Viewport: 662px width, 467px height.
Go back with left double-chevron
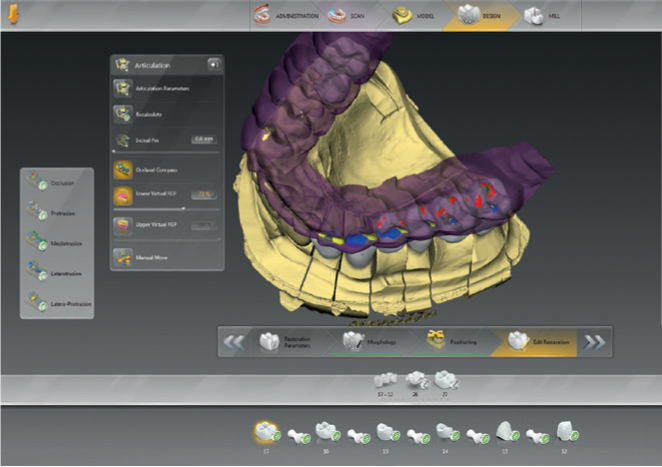tap(234, 341)
